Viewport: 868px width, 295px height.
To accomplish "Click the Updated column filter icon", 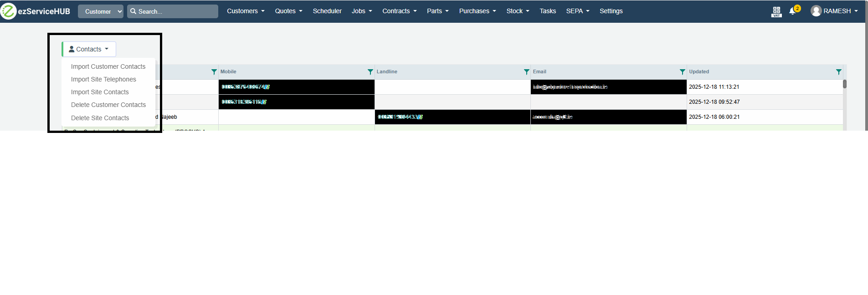I will point(838,72).
